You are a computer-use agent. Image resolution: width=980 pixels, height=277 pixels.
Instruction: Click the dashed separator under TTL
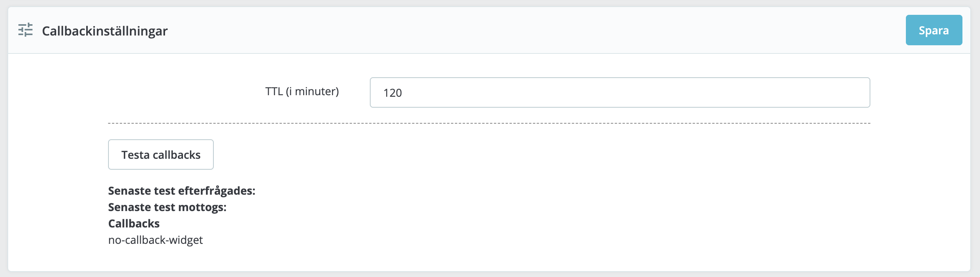click(x=489, y=123)
